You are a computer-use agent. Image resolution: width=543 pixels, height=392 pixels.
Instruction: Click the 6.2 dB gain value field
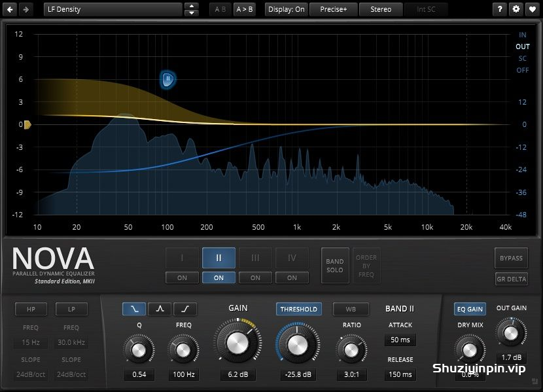[238, 374]
